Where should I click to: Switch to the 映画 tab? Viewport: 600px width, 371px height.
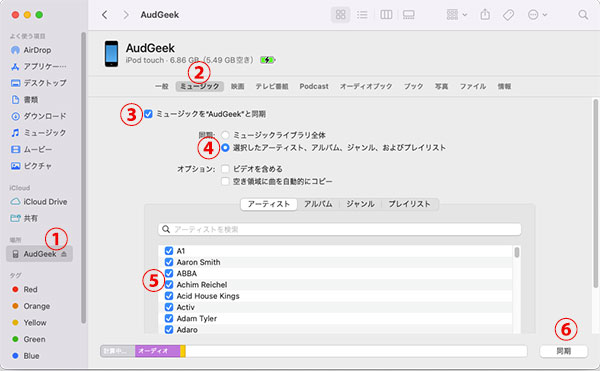(x=238, y=86)
